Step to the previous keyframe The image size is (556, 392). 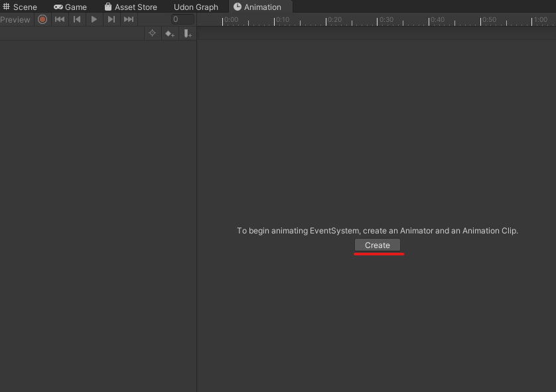(77, 19)
